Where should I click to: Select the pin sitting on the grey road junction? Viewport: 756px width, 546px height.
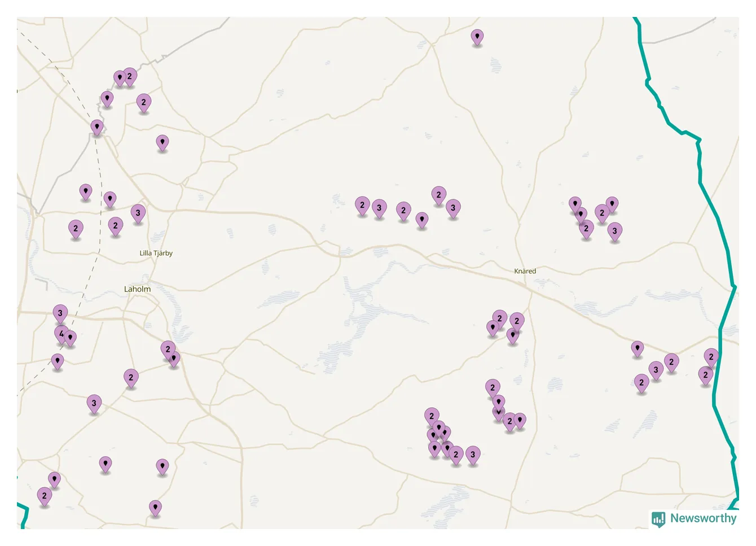coord(97,127)
